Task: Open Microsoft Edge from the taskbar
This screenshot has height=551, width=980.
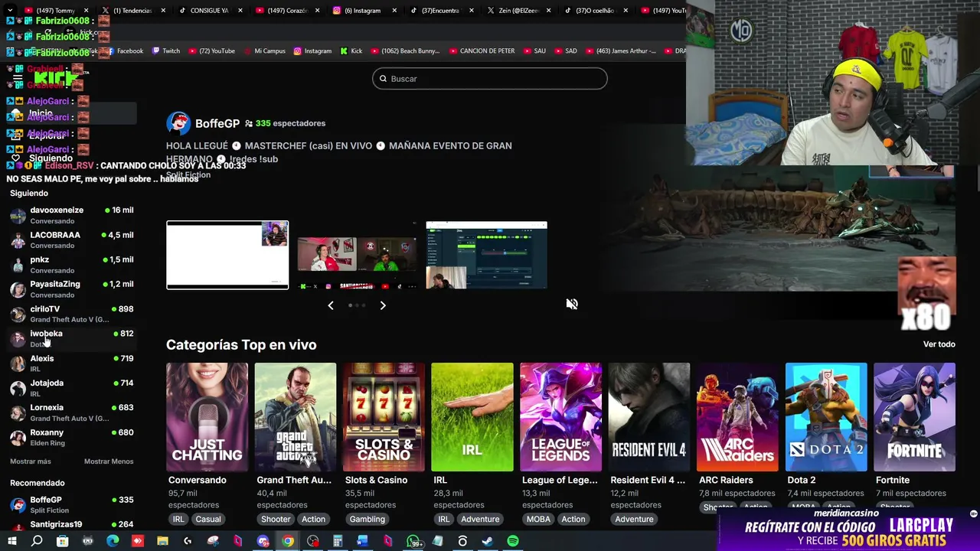Action: pos(113,541)
